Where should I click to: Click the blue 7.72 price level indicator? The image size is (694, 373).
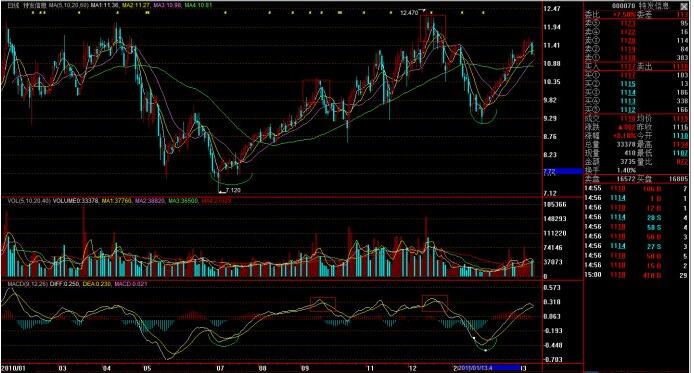click(x=563, y=171)
